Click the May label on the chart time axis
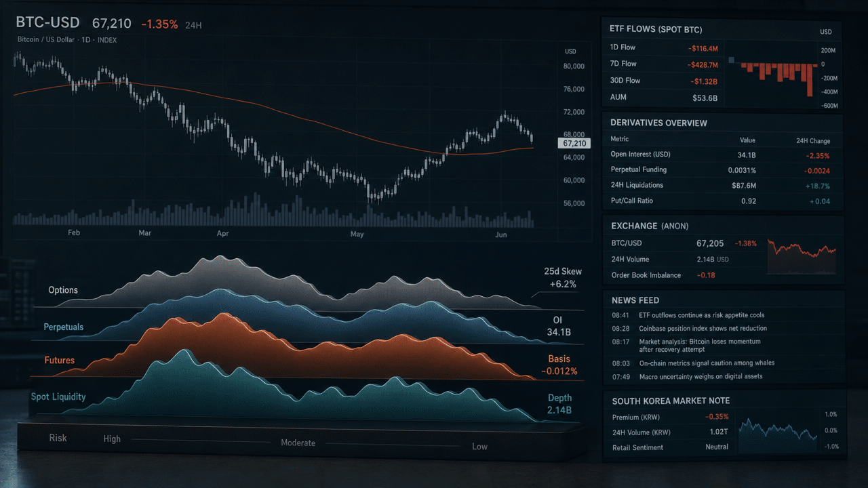The width and height of the screenshot is (868, 488). pos(357,234)
